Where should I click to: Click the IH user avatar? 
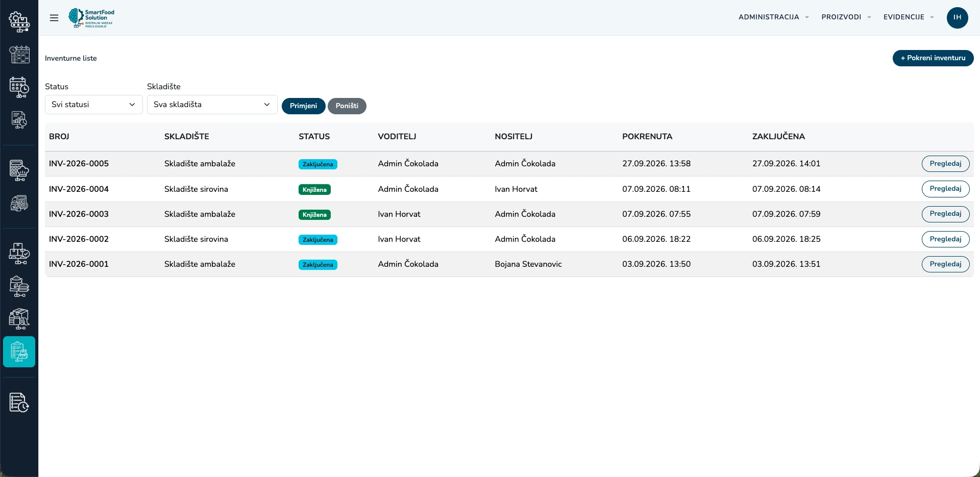tap(957, 17)
